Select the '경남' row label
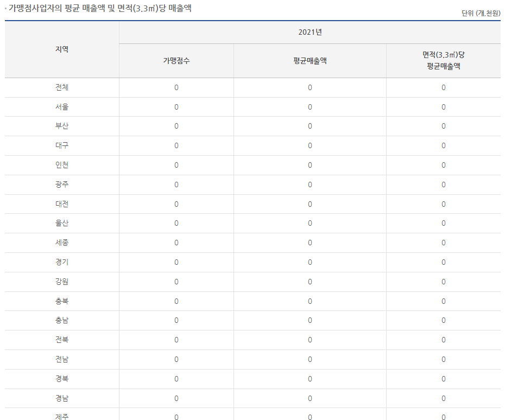Viewport: 505px width, 420px height. click(62, 398)
